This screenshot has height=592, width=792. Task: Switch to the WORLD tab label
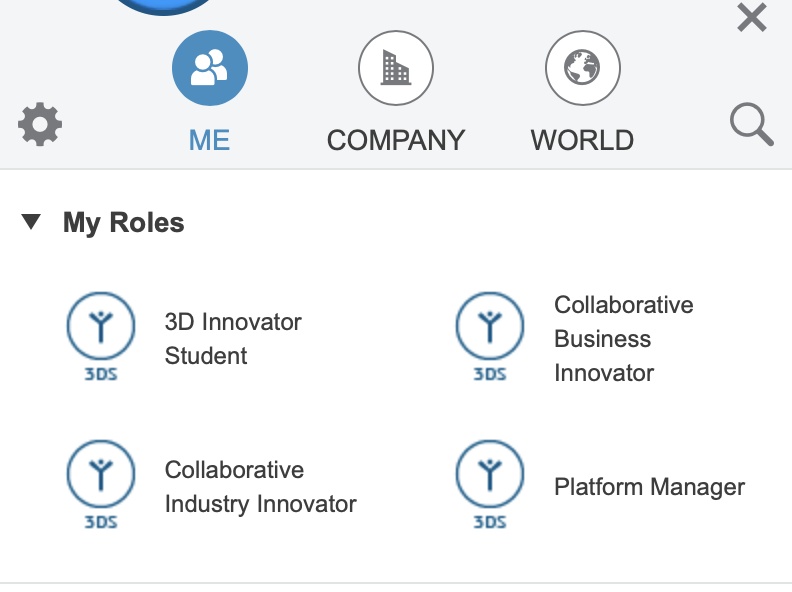[x=582, y=140]
